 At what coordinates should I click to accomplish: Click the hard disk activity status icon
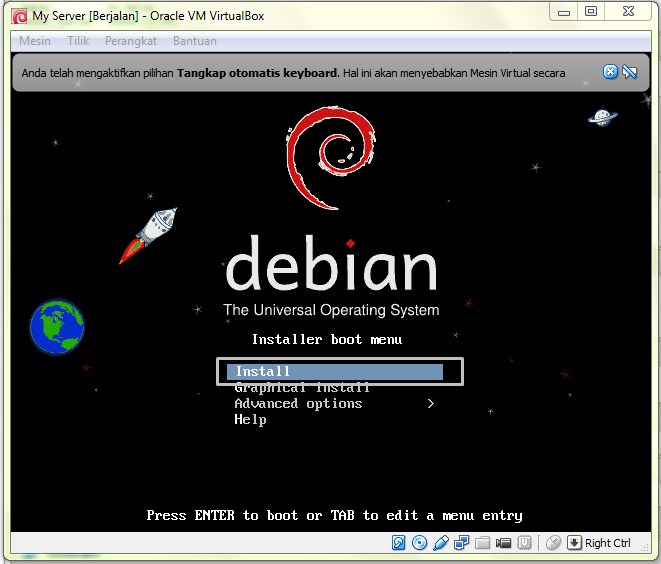pyautogui.click(x=398, y=543)
